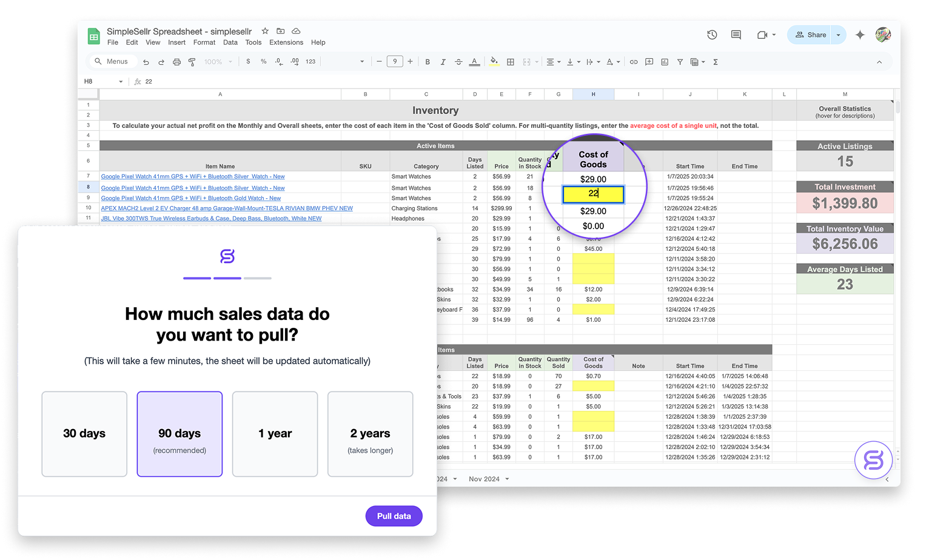Undo the last action
This screenshot has height=560, width=929.
(x=146, y=62)
